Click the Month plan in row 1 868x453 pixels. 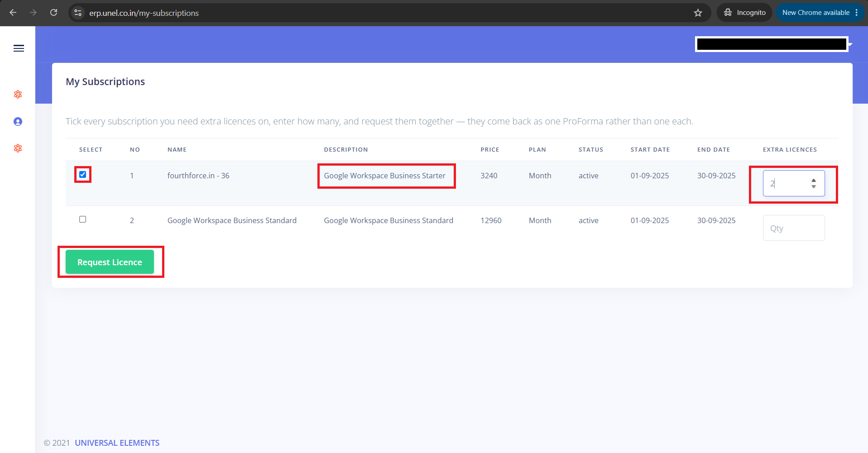coord(540,176)
